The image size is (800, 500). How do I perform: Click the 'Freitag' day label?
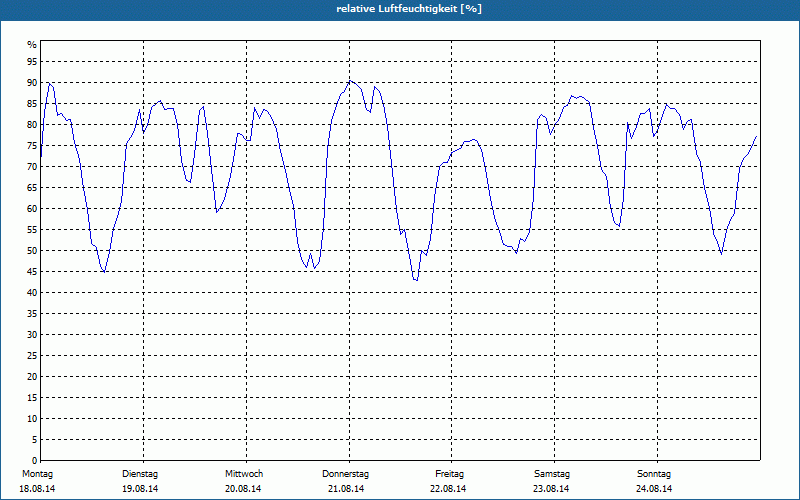(x=449, y=474)
